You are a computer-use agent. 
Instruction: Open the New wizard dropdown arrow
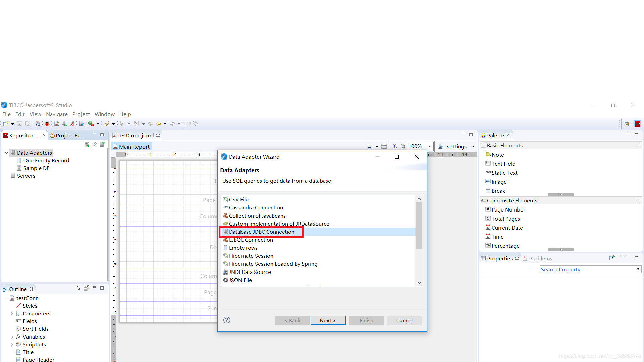pos(12,124)
